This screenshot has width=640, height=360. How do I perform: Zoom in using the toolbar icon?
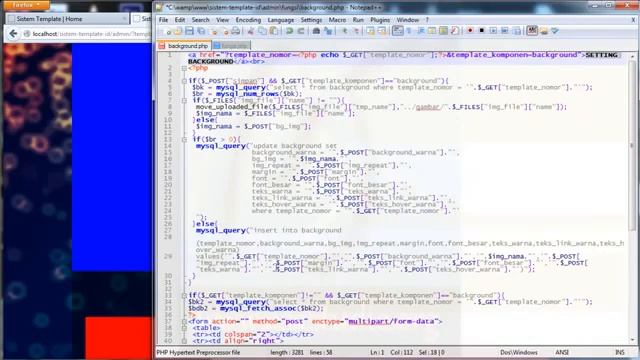coord(345,31)
